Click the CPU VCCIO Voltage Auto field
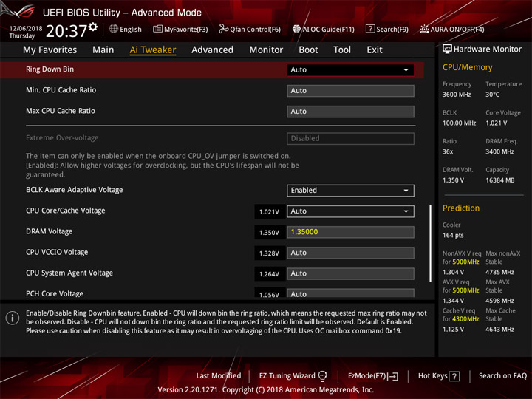 (350, 253)
